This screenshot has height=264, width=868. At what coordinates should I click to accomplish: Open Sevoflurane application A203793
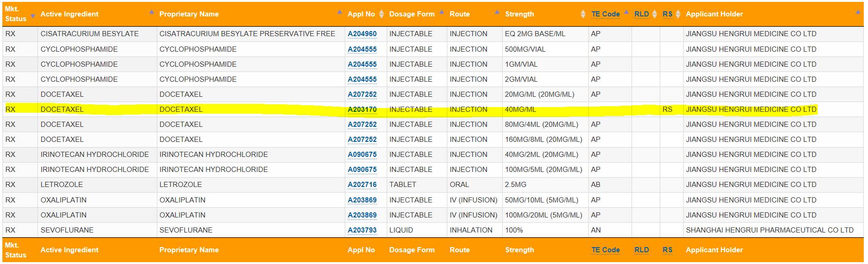pyautogui.click(x=362, y=230)
